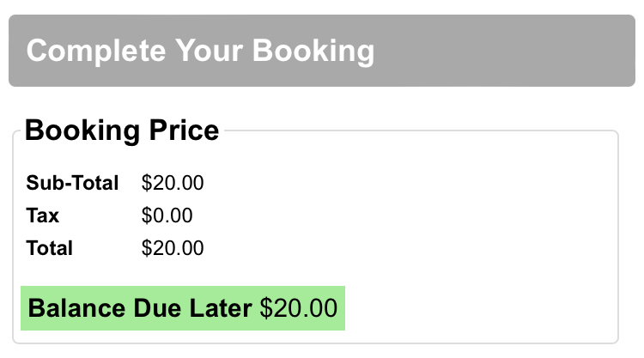644x358 pixels.
Task: Select the Booking Price section title
Action: 122,130
